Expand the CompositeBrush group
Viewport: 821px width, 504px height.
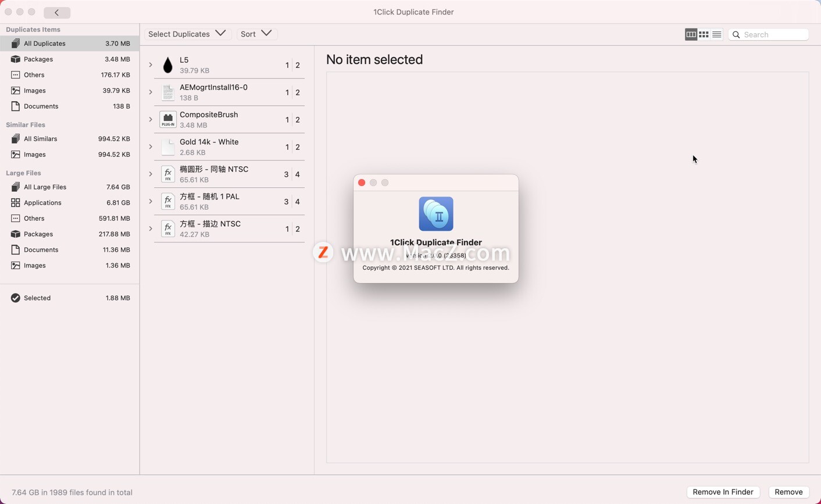click(151, 120)
